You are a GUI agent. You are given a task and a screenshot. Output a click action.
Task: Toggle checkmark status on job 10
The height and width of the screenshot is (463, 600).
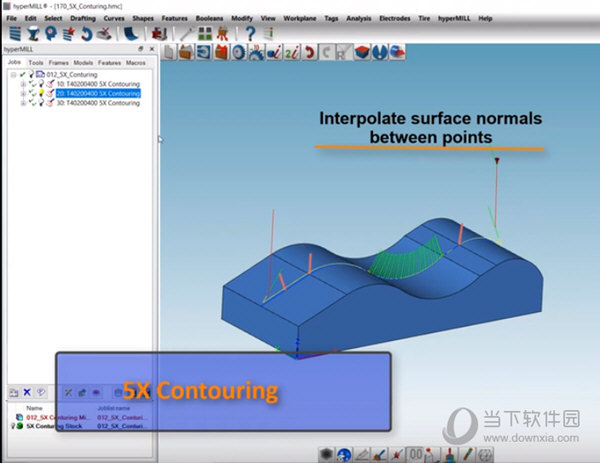click(x=33, y=83)
